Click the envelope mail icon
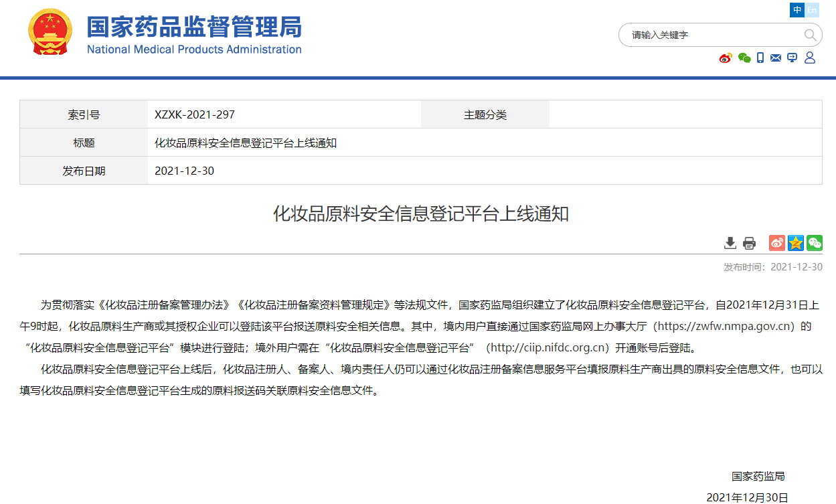 click(x=776, y=58)
